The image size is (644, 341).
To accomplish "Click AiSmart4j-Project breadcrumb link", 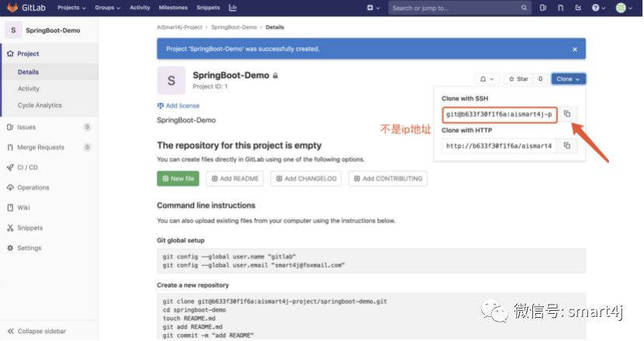I will [179, 27].
